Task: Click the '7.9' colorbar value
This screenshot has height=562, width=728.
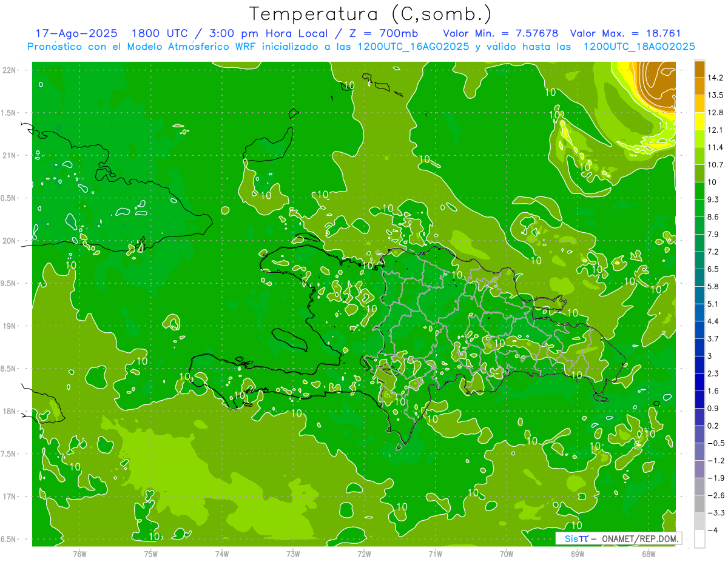Action: 713,235
